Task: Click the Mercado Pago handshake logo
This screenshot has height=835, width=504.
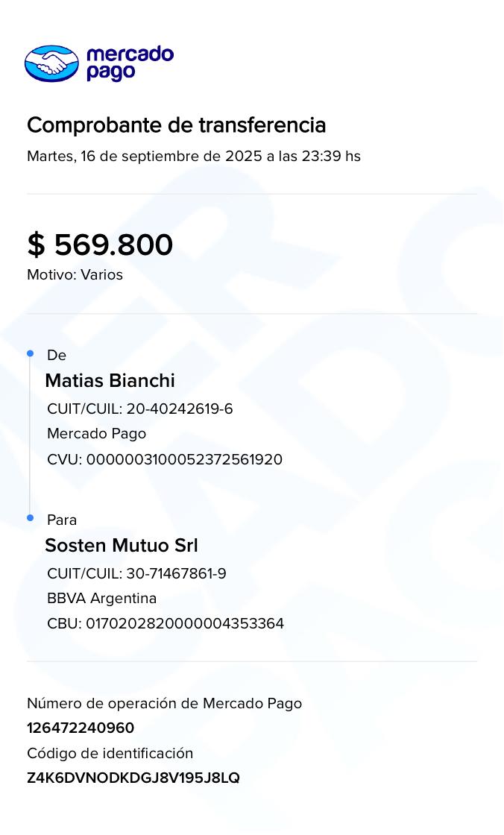Action: click(51, 63)
